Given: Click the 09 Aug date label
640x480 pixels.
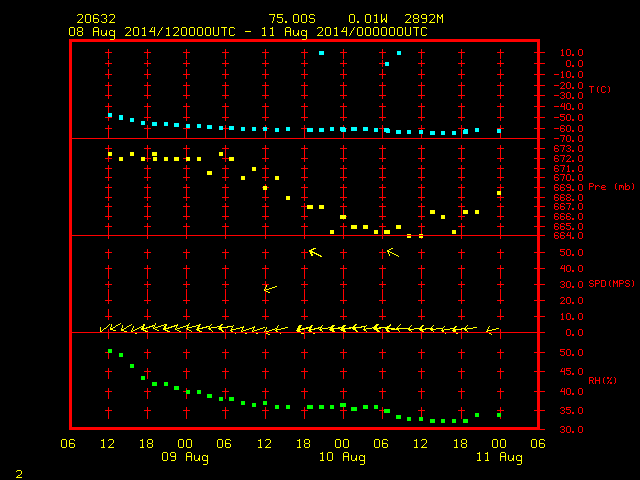Looking at the screenshot, I should point(185,457).
